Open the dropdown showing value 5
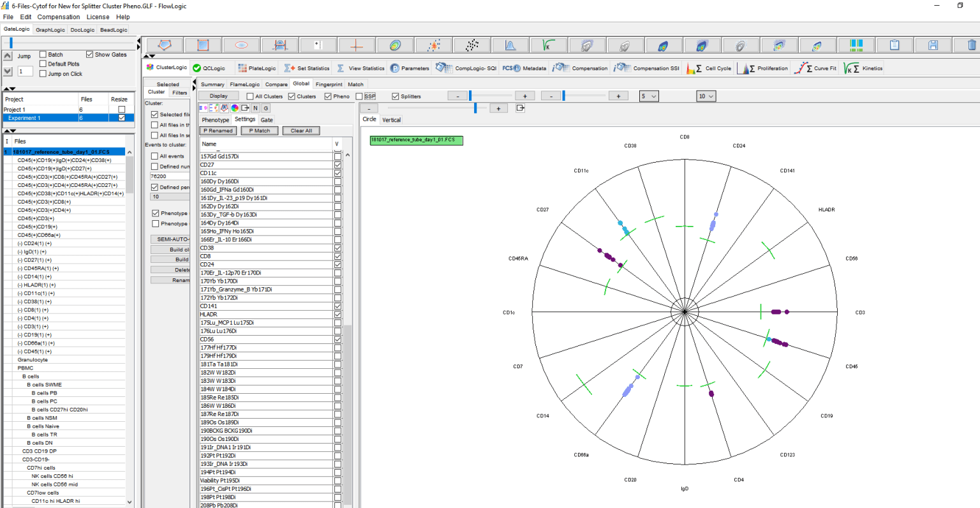Viewport: 980px width, 508px height. point(649,96)
